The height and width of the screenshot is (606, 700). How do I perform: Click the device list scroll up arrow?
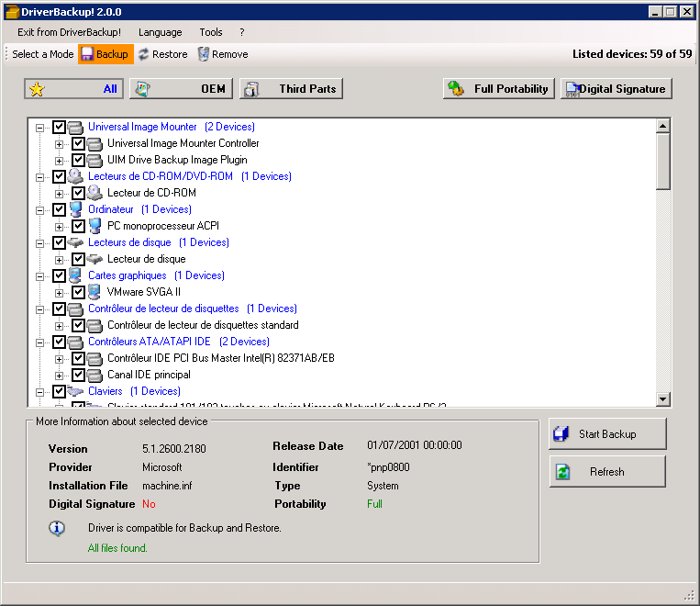663,126
